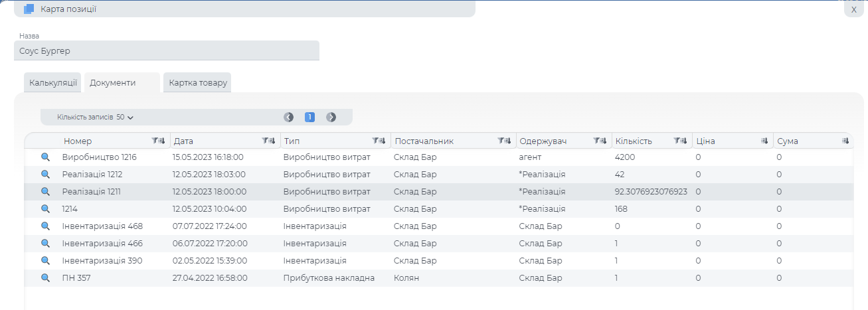Screen dimensions: 868x310
Task: Go to the next page arrow
Action: 331,117
